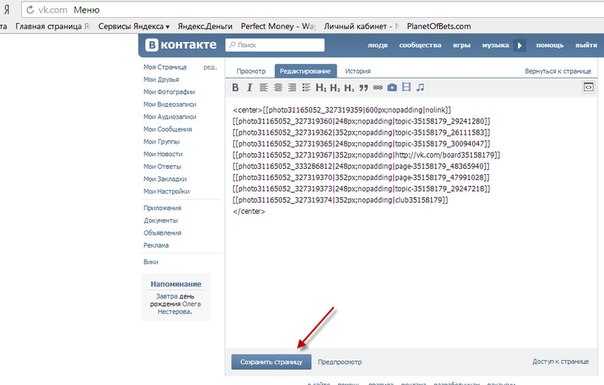Open Документы in sidebar
This screenshot has height=385, width=604.
161,220
